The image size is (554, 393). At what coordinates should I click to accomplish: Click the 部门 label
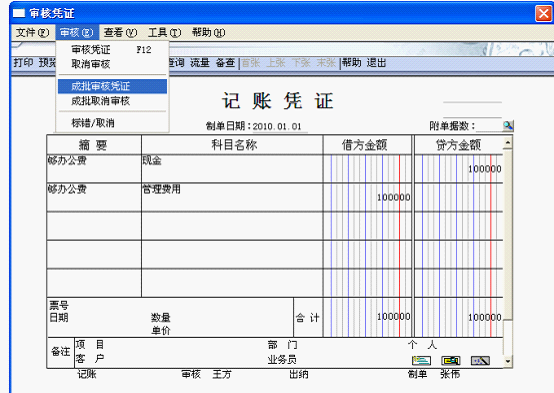(x=282, y=345)
